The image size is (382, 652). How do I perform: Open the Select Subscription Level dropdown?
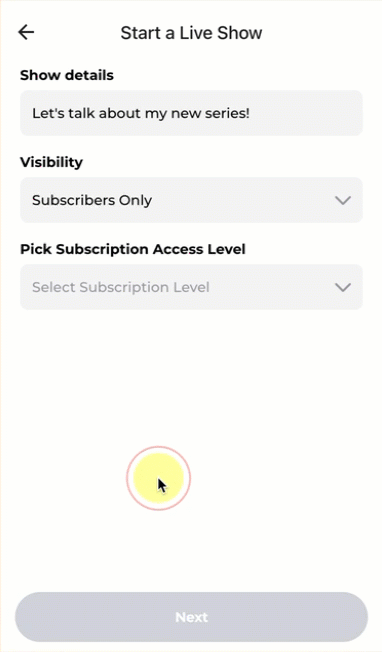click(x=191, y=287)
